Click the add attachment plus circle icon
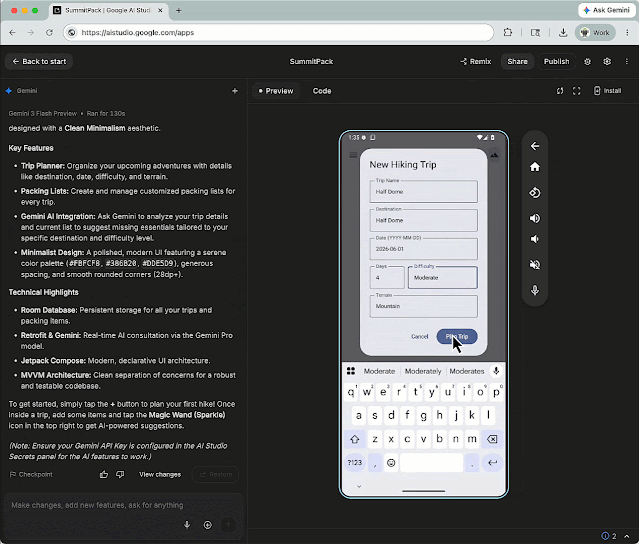The width and height of the screenshot is (639, 544). (207, 525)
